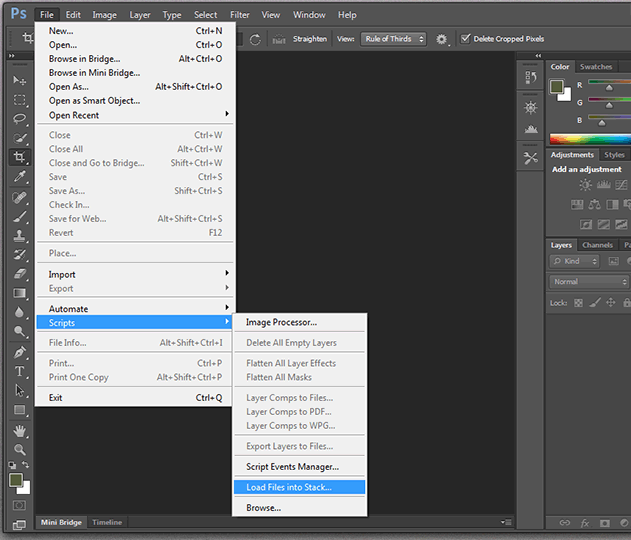Open the Rule of Thirds view dropdown

click(393, 39)
